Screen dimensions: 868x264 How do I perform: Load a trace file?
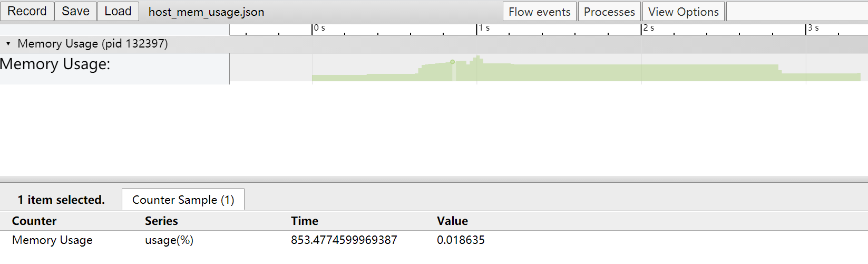pyautogui.click(x=118, y=11)
